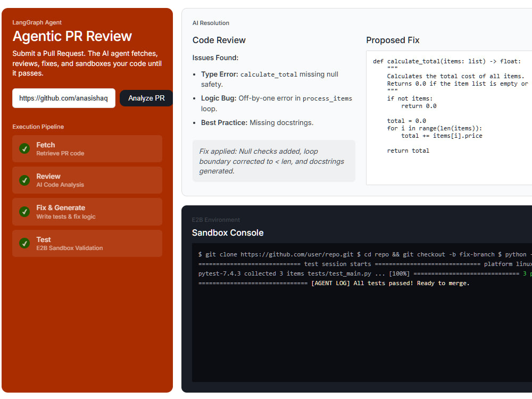Viewport: 532px width, 399px height.
Task: Click the 'pytest-7.4.3 collected 3 items' line
Action: (365, 273)
